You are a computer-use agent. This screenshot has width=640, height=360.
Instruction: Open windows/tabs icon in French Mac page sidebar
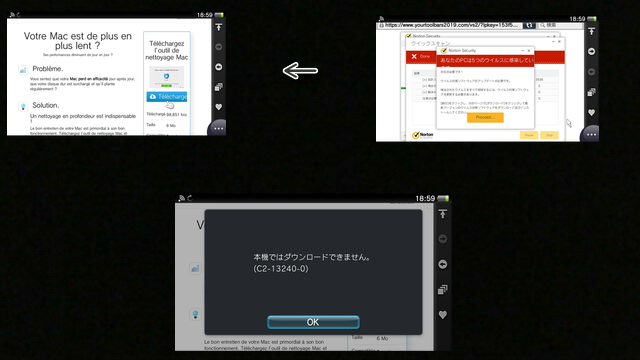tap(219, 87)
